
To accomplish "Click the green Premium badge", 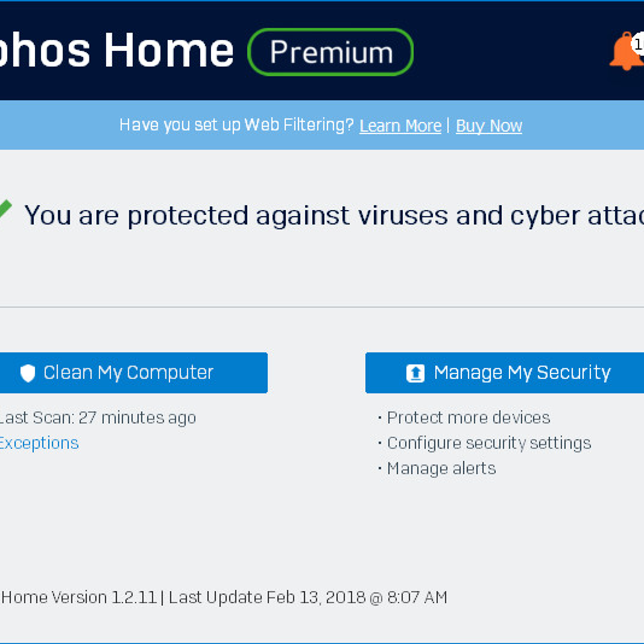I will pos(330,52).
